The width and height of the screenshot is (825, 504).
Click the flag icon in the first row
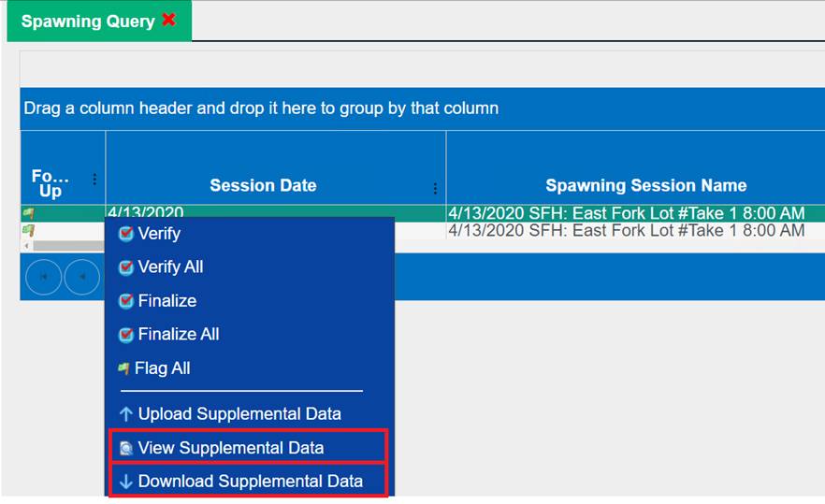tap(28, 213)
